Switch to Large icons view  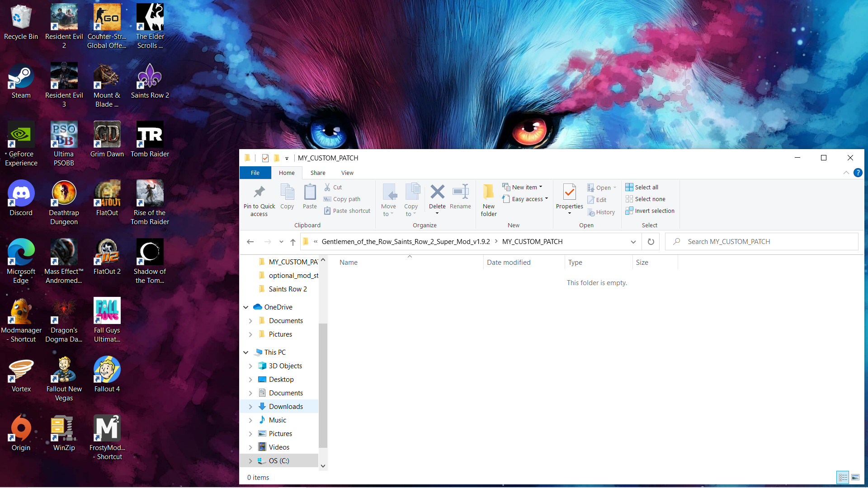point(855,477)
